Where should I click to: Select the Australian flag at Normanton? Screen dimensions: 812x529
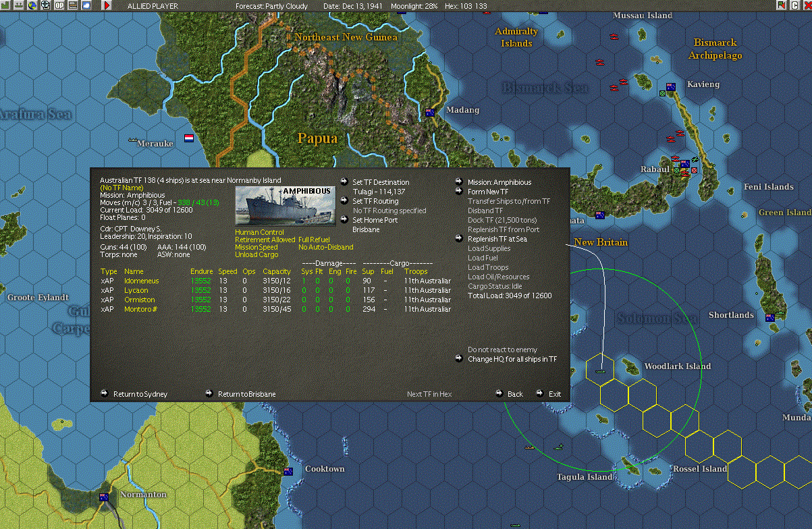click(104, 497)
